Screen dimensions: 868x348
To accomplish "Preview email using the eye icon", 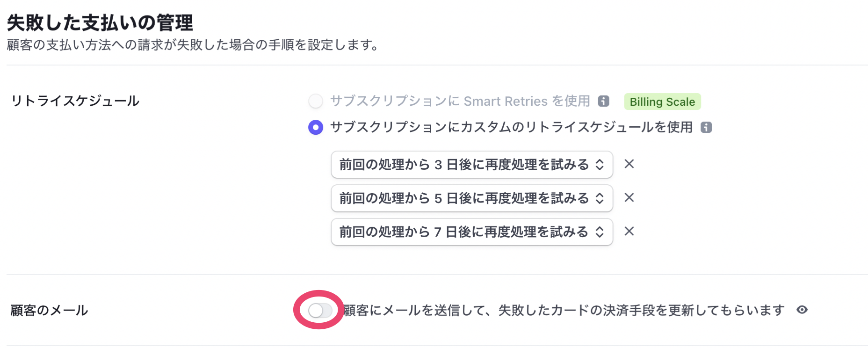I will pyautogui.click(x=803, y=310).
